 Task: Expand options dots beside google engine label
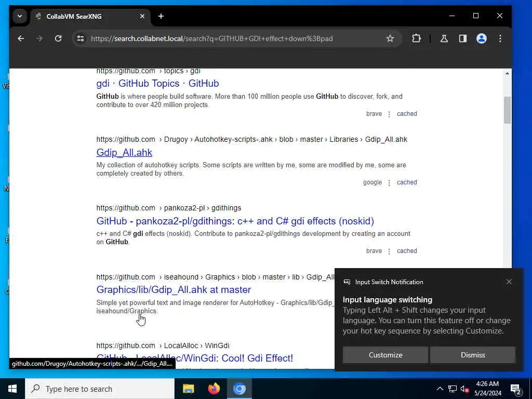pos(389,183)
